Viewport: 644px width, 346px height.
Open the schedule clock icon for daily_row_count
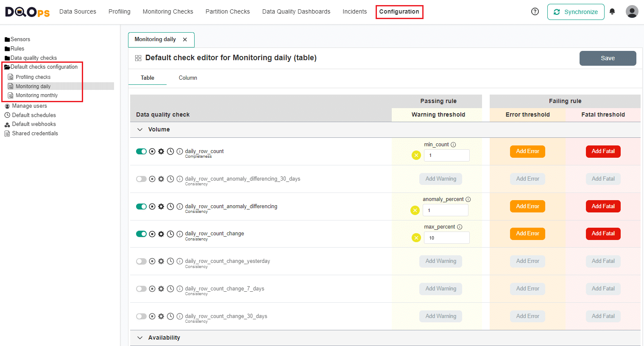point(170,151)
